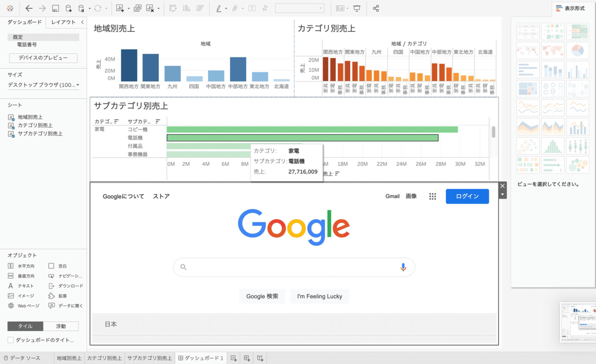Select the Image object
The image size is (596, 364).
[21, 295]
